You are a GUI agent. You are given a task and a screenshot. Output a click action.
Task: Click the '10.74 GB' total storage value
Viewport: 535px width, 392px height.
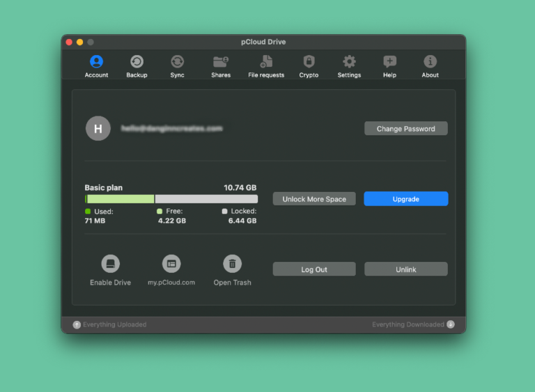point(240,187)
